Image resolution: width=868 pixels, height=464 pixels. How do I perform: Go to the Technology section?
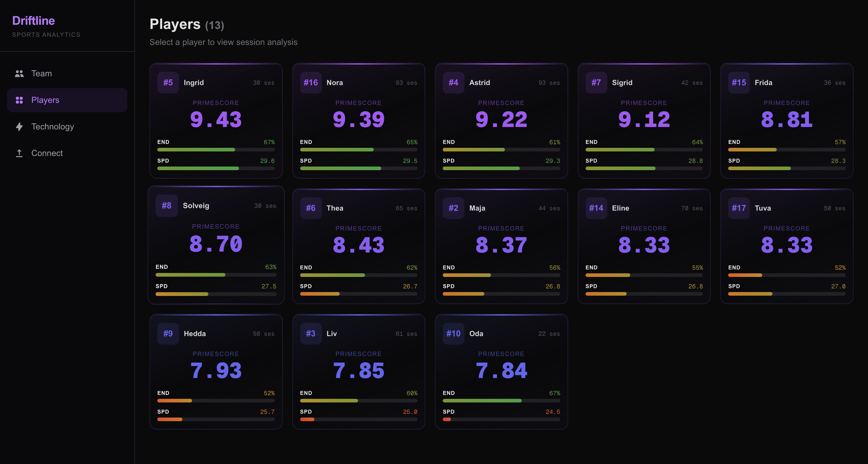(52, 126)
